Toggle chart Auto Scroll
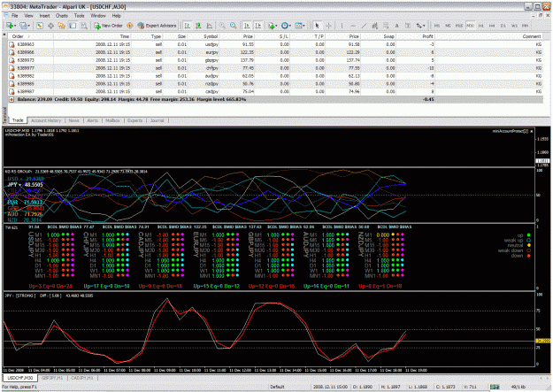The image size is (553, 392). coord(247,26)
